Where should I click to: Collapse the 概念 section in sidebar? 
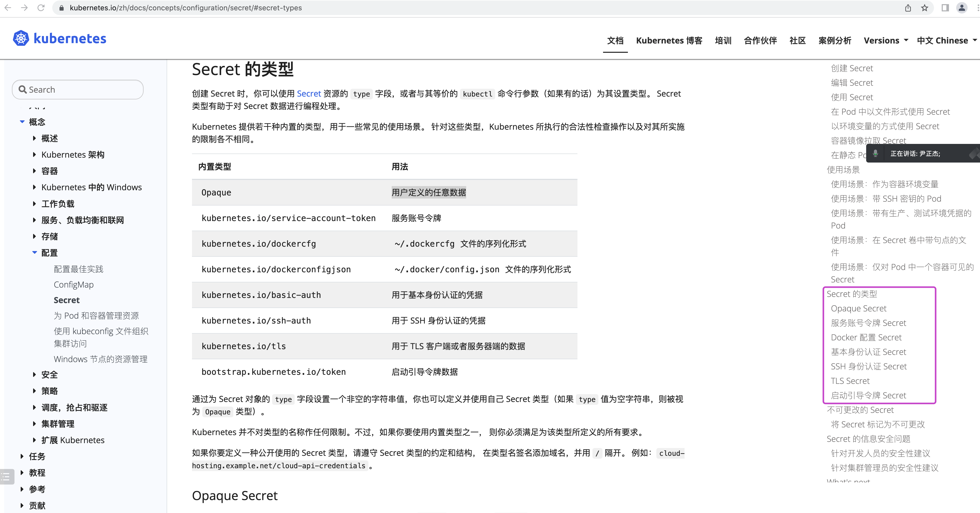pos(22,122)
